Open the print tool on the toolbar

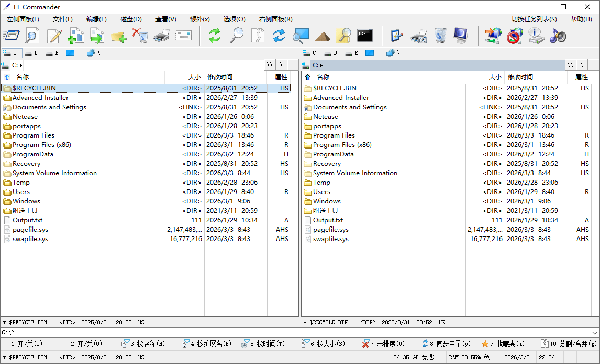tap(161, 36)
